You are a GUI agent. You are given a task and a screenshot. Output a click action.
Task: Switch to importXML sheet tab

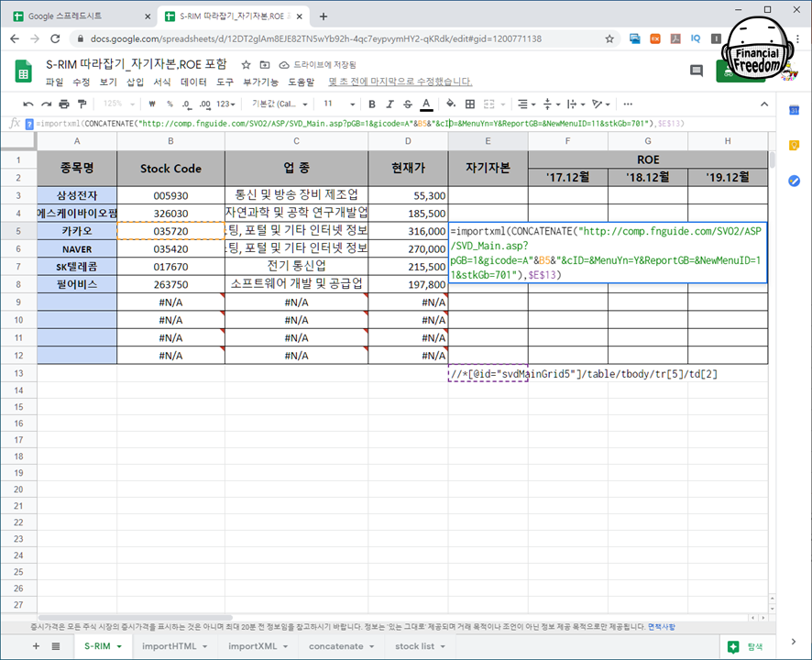tap(252, 646)
